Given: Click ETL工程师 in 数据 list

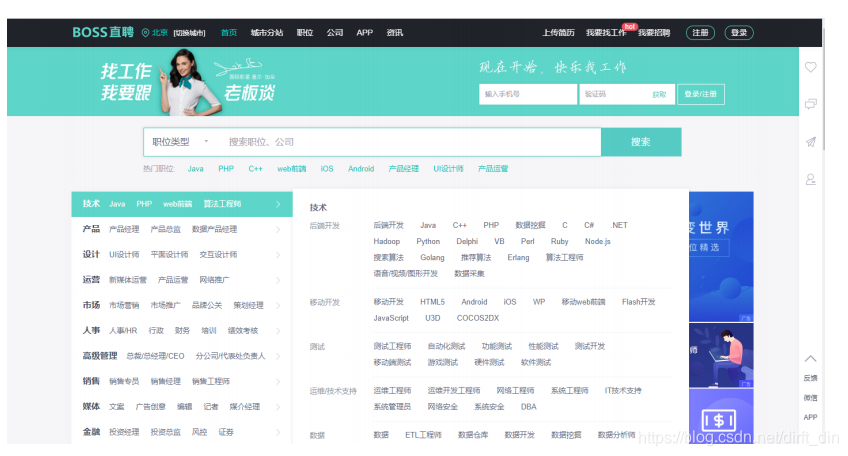Looking at the screenshot, I should (423, 435).
